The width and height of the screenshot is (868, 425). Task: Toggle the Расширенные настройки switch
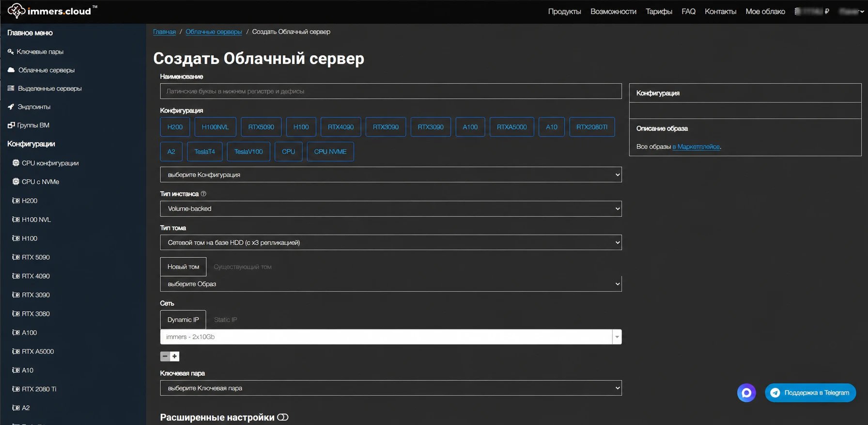[x=283, y=417]
